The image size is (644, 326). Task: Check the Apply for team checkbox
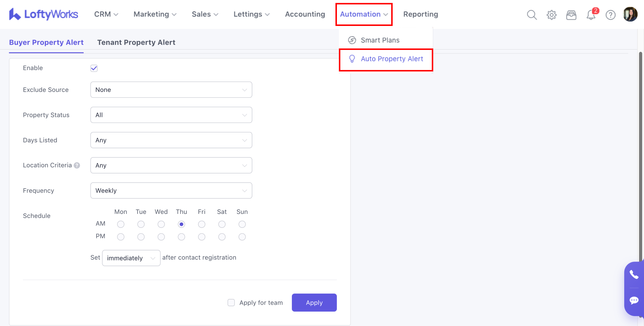[x=231, y=303]
